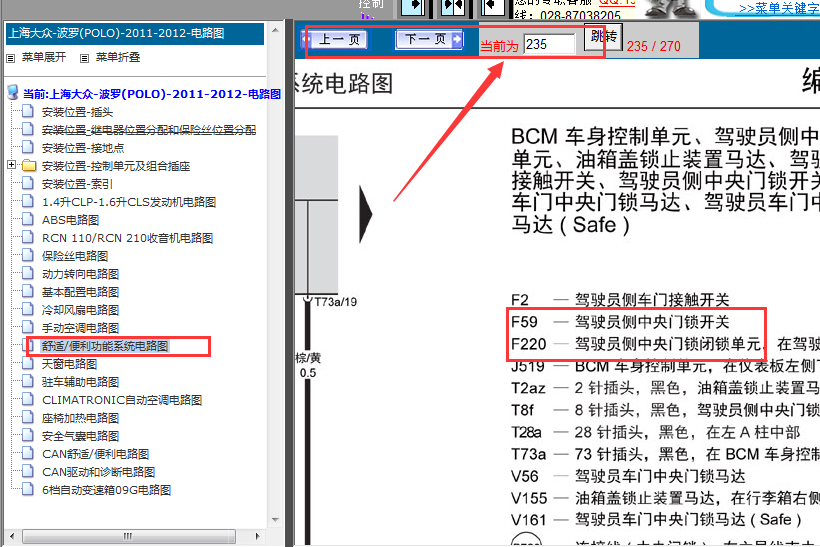The image size is (820, 547).
Task: Click the F220 legend line
Action: [665, 344]
